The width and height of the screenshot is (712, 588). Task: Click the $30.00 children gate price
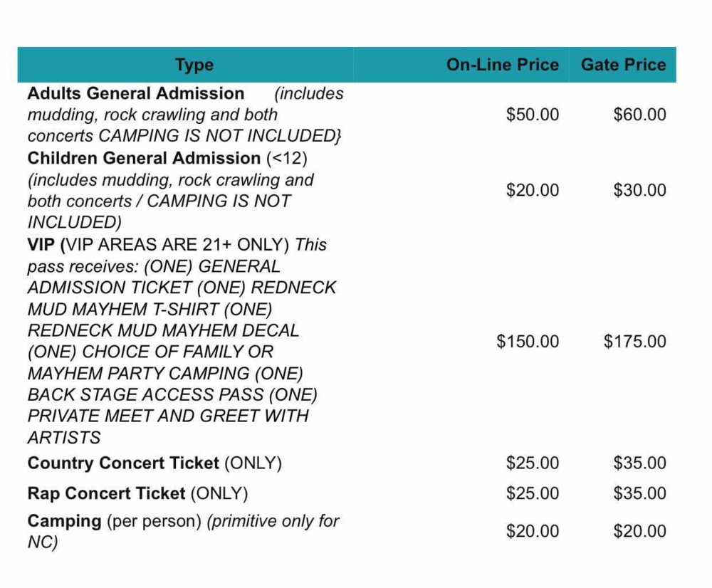640,190
